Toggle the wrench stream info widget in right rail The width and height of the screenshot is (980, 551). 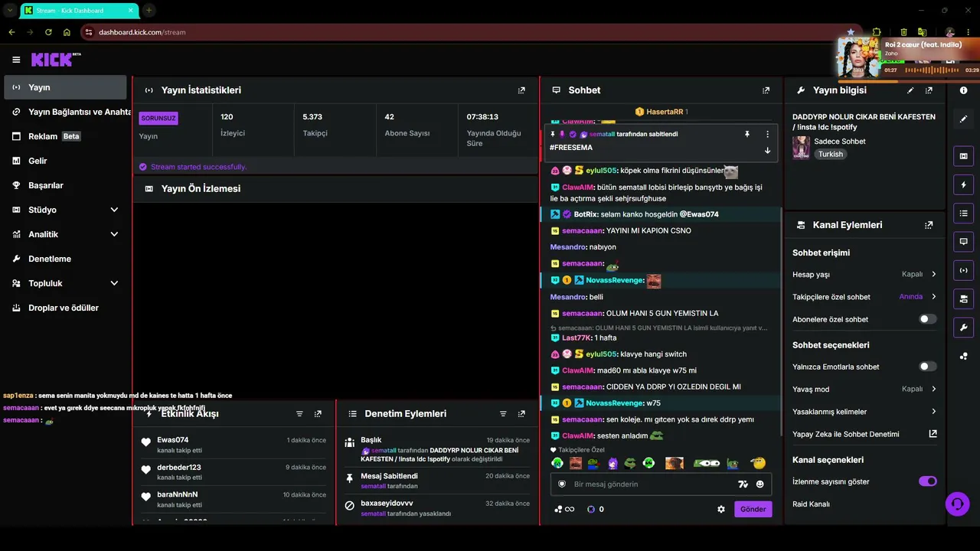[963, 326]
